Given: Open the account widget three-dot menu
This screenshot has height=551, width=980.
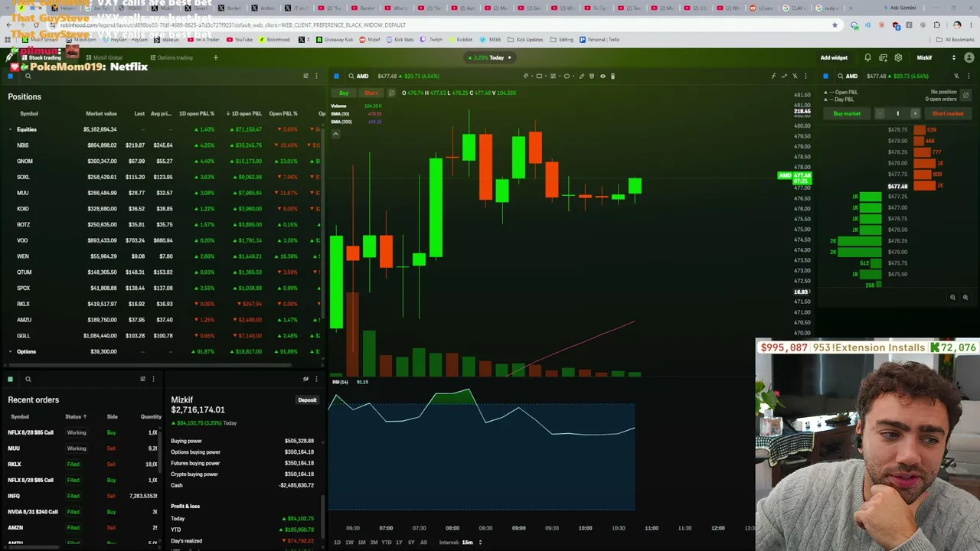Looking at the screenshot, I should 316,379.
